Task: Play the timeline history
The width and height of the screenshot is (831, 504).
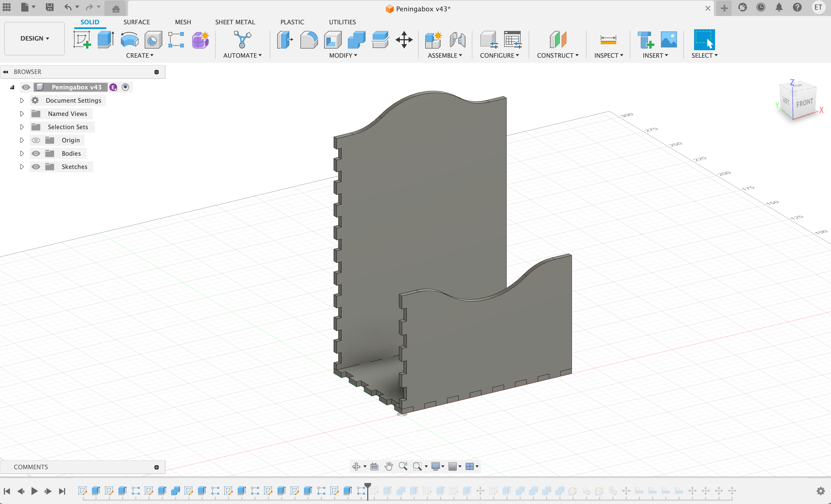Action: pos(35,491)
